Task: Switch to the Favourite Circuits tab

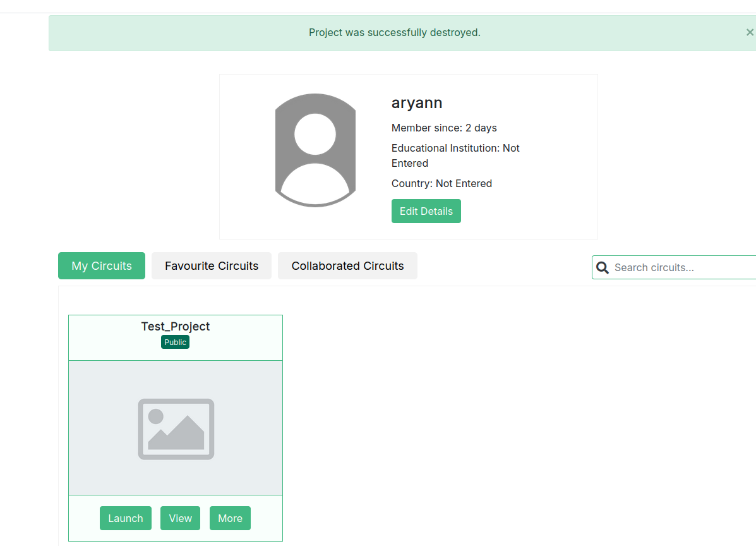Action: 211,265
